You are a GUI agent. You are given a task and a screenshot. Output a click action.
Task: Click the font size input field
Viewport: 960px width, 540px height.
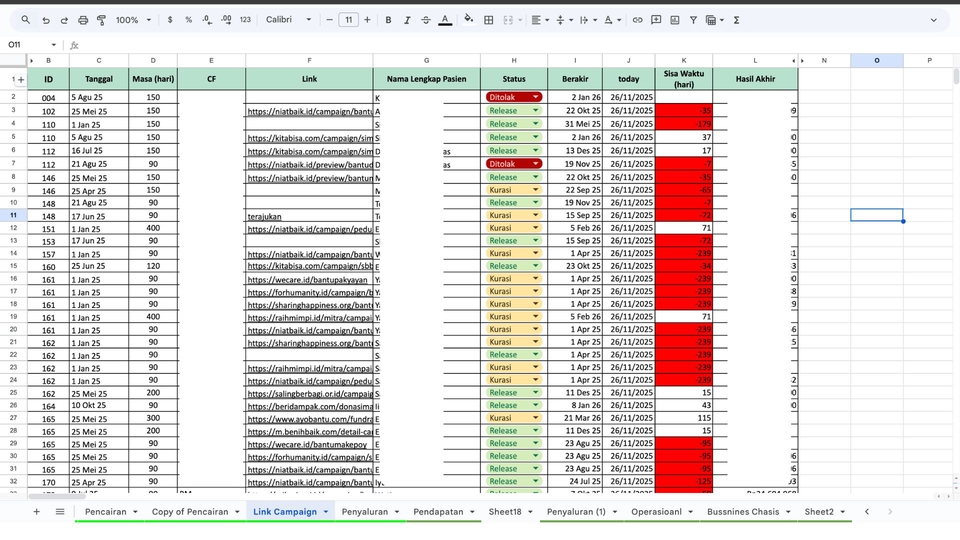click(348, 20)
